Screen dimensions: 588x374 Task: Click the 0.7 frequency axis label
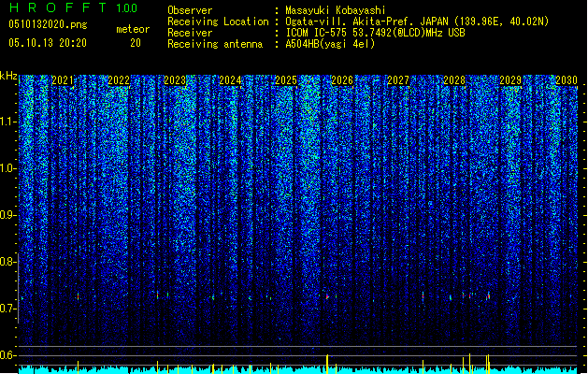(x=7, y=309)
